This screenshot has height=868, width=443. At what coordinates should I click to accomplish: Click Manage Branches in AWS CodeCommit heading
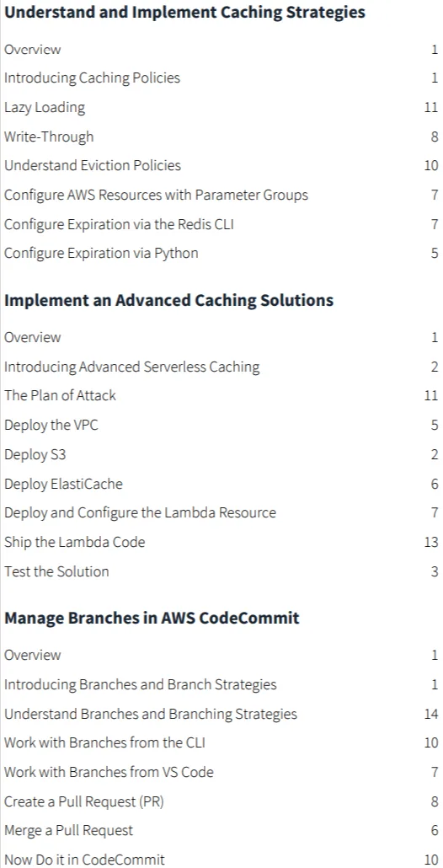152,618
